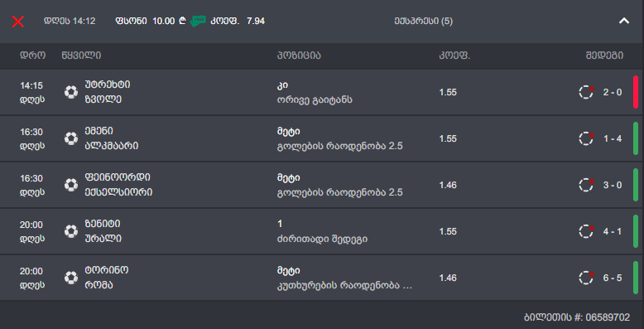Click the truncated კუთხურების რაოდენობა position text
Viewport: 644px width, 329px height.
(344, 285)
